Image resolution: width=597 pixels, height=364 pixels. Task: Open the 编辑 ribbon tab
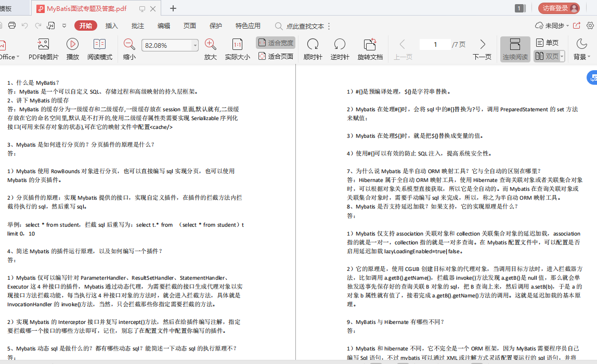164,25
